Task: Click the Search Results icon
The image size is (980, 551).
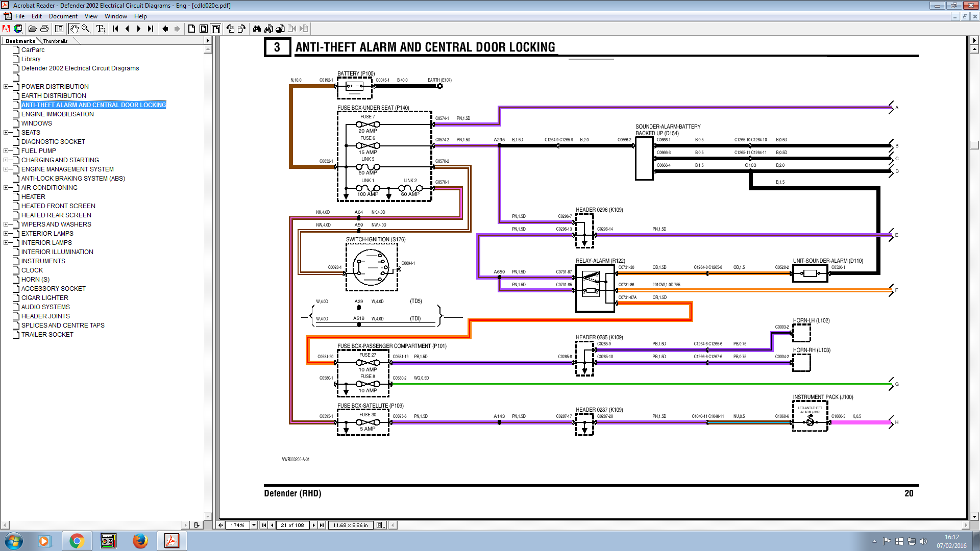Action: [280, 29]
